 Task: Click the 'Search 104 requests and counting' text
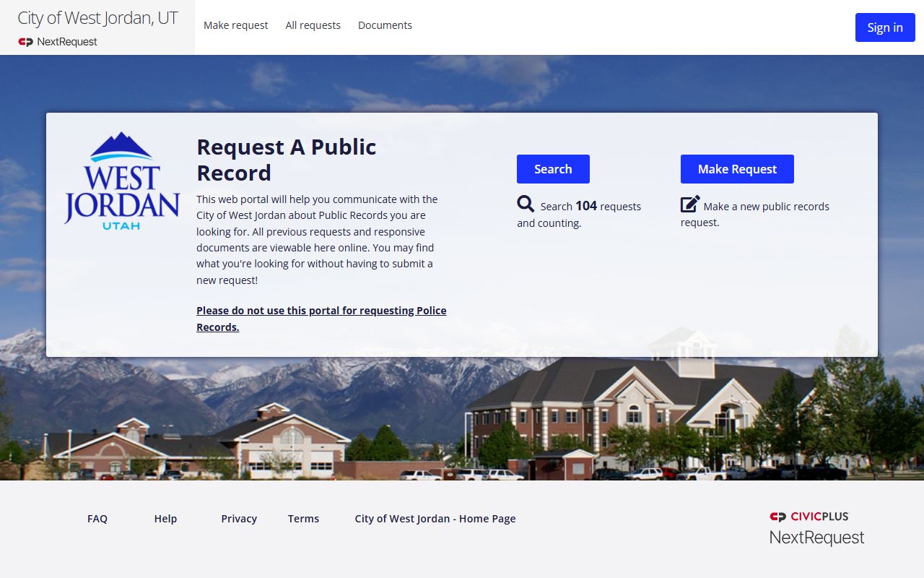click(x=579, y=214)
